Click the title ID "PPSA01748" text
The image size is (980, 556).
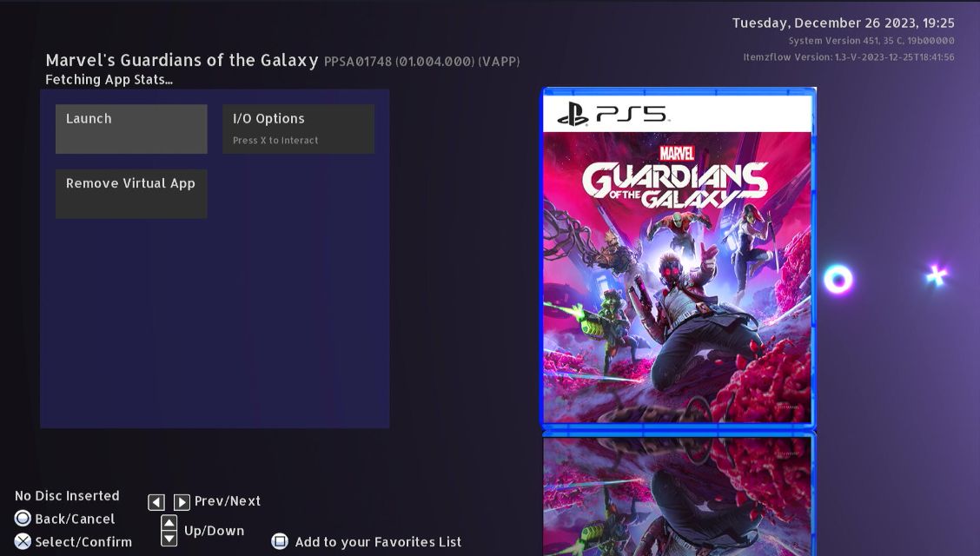coord(358,62)
